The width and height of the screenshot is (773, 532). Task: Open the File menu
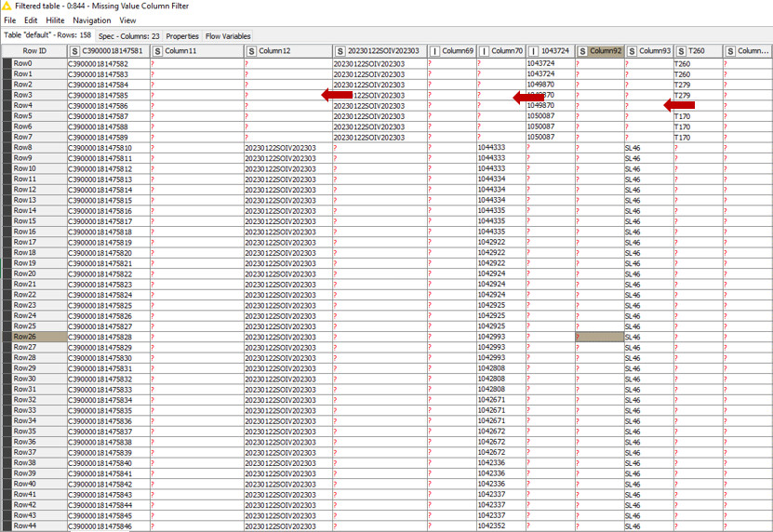(9, 20)
